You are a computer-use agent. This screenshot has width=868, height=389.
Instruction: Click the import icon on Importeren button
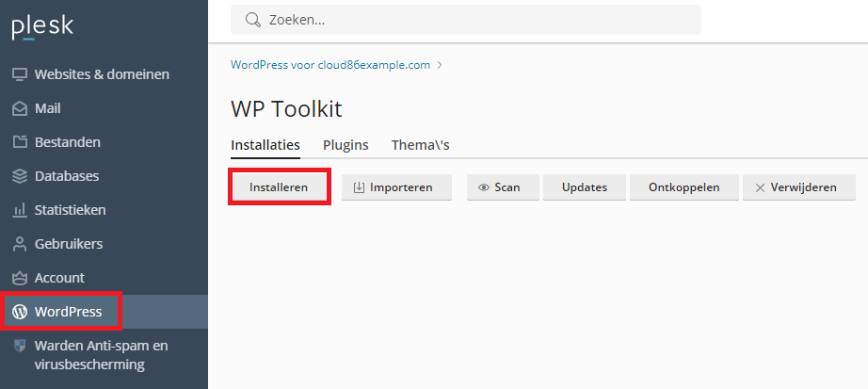pyautogui.click(x=360, y=187)
